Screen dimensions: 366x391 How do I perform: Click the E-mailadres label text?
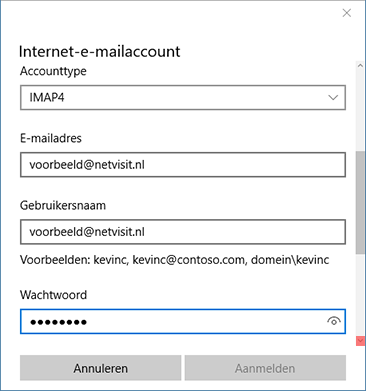tap(51, 138)
